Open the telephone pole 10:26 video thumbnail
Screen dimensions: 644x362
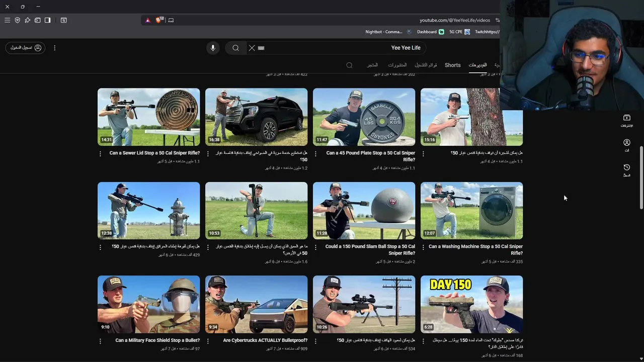coord(364,304)
